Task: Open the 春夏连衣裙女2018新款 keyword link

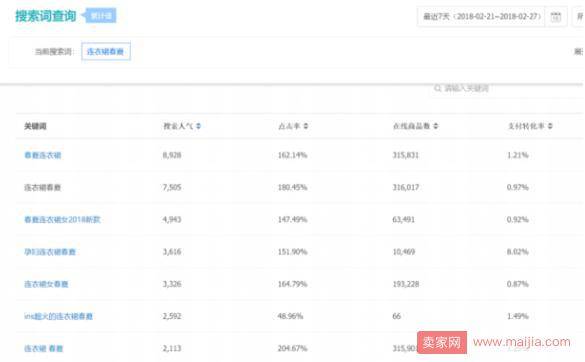Action: pyautogui.click(x=62, y=219)
